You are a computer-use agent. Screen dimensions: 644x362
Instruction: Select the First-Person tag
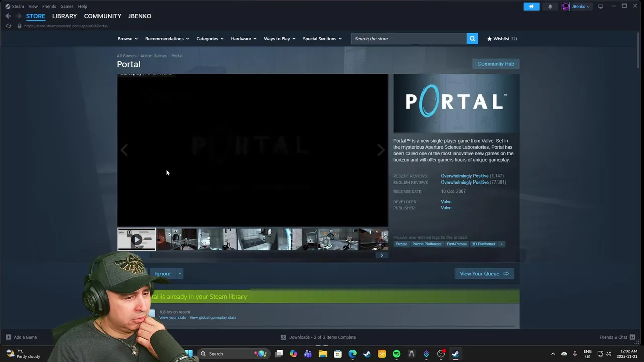pos(457,244)
